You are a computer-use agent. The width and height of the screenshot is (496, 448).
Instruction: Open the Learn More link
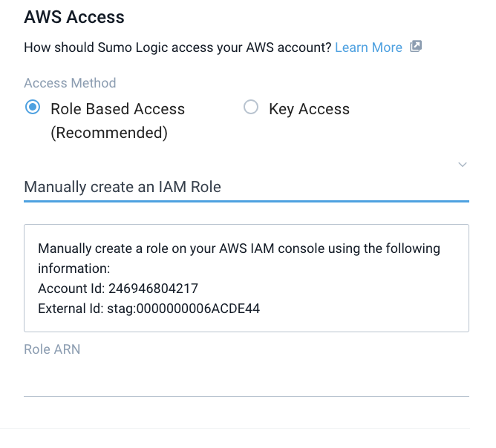point(368,47)
